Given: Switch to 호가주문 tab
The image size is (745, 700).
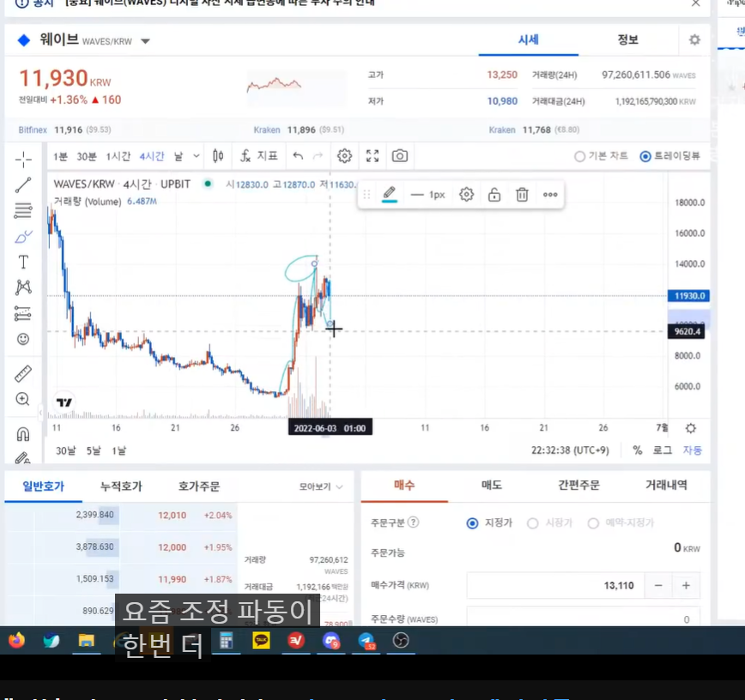Looking at the screenshot, I should (199, 486).
